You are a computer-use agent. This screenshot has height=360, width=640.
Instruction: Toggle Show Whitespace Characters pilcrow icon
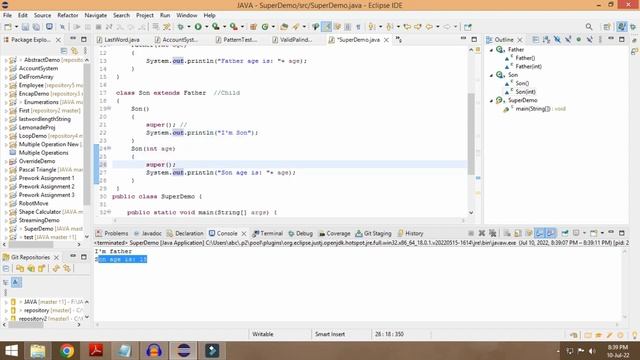point(358,27)
